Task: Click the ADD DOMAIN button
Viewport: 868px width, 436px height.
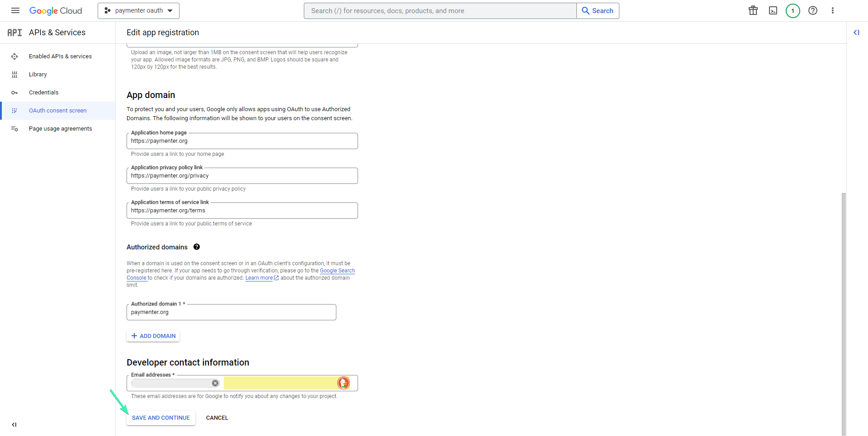Action: pyautogui.click(x=153, y=336)
